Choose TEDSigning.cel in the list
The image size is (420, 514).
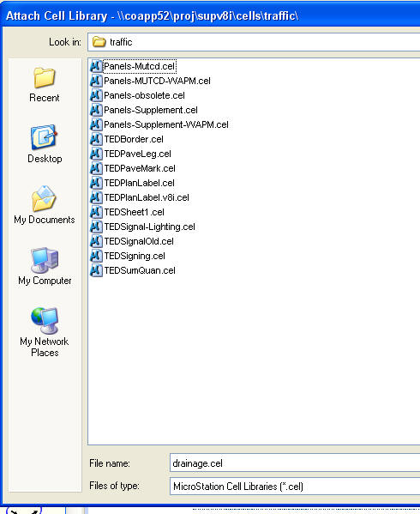click(x=135, y=256)
